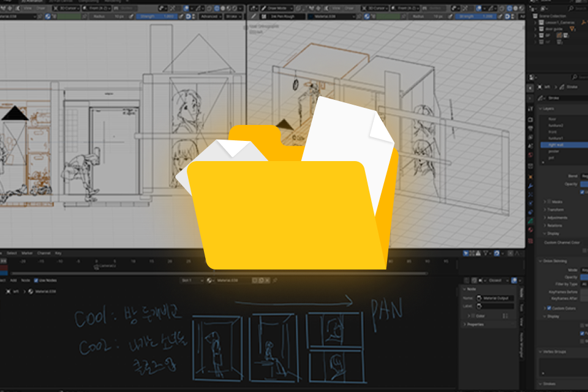Click the material sphere icon before Material.038 field
Screen dimensions: 588x392
209,280
